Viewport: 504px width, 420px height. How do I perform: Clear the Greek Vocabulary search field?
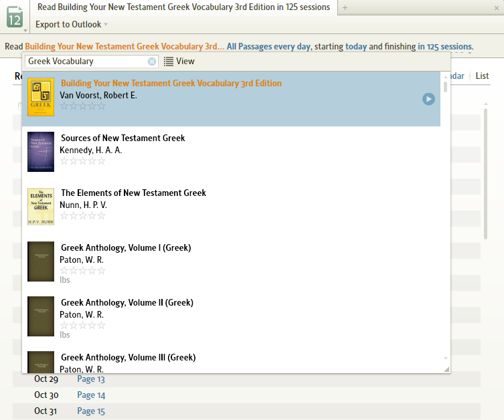pyautogui.click(x=152, y=62)
